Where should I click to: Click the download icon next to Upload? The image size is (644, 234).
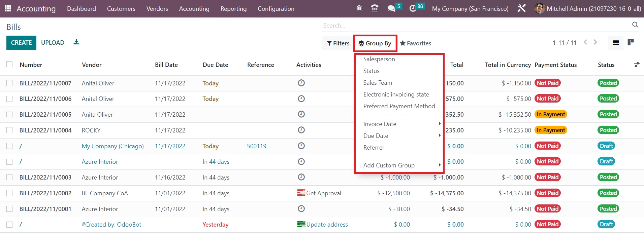click(x=76, y=42)
